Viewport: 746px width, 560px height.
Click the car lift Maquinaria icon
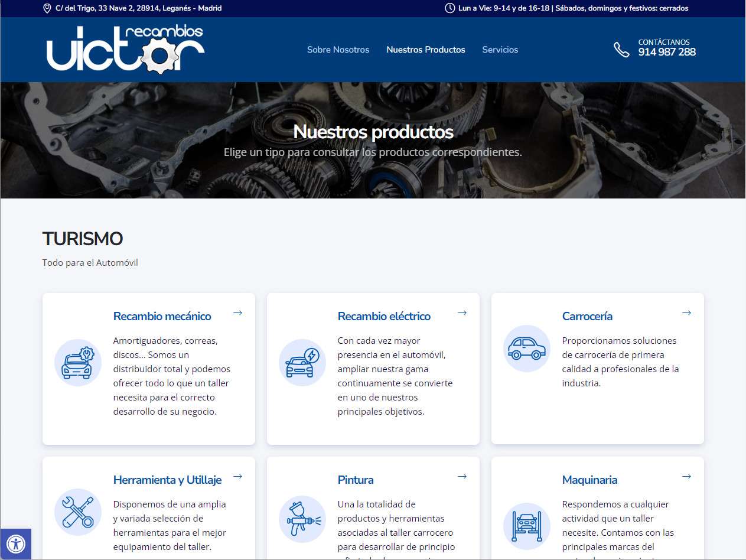pos(526,526)
